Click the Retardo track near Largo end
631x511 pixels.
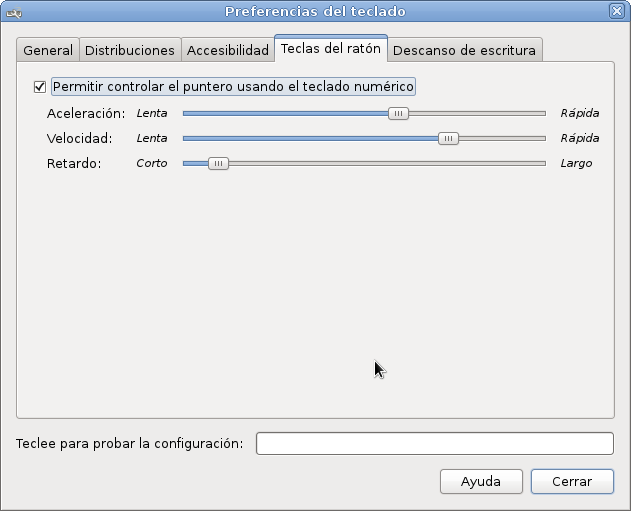[535, 163]
